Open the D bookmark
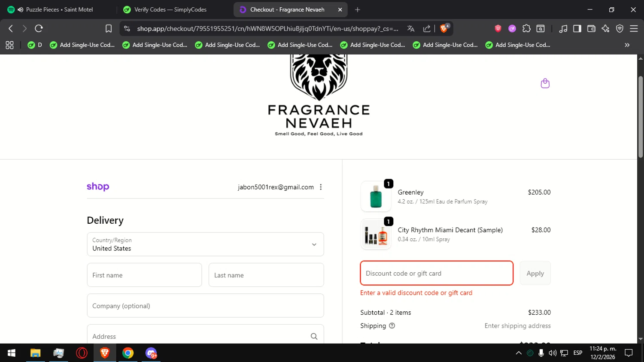Image resolution: width=644 pixels, height=362 pixels. (35, 45)
